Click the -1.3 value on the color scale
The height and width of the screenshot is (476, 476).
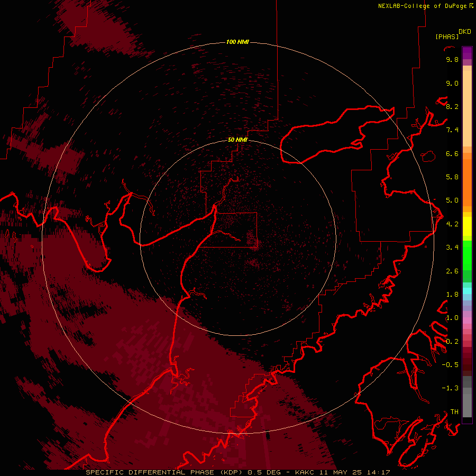(x=450, y=388)
